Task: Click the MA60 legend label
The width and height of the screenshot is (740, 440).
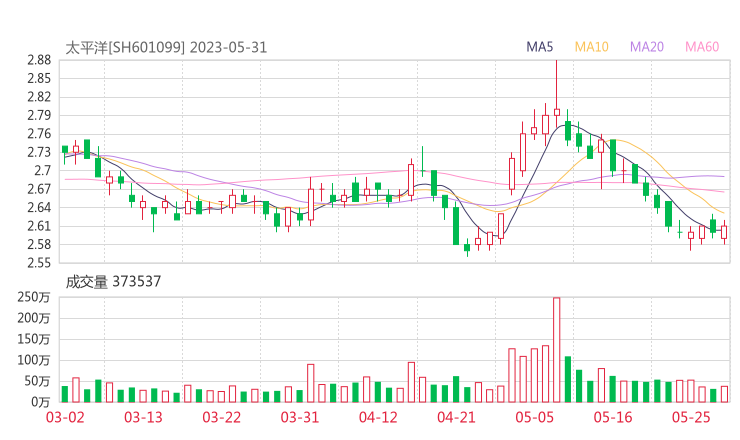Action: tap(702, 47)
